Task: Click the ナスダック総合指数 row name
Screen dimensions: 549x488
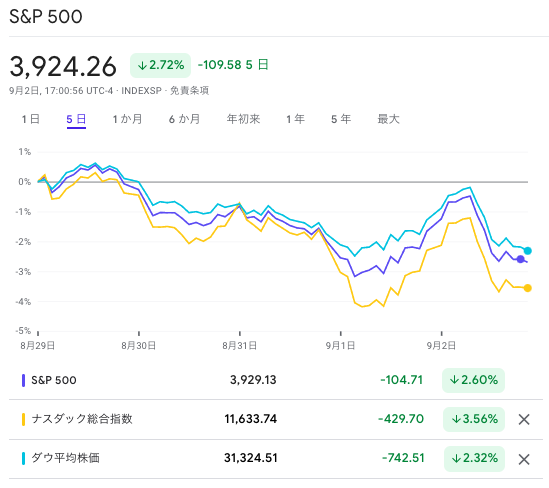Action: coord(82,419)
